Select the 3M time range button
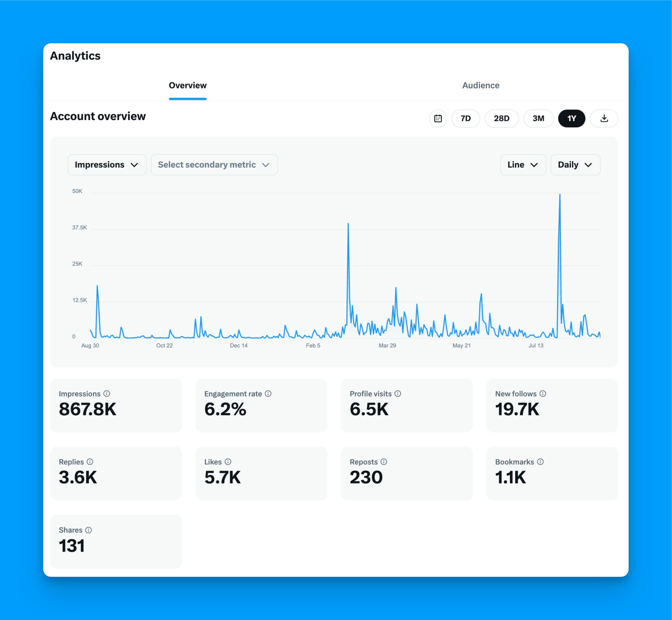 tap(538, 118)
